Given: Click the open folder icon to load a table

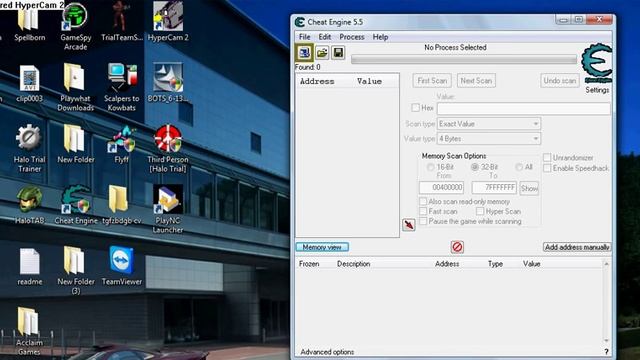Looking at the screenshot, I should coord(322,53).
